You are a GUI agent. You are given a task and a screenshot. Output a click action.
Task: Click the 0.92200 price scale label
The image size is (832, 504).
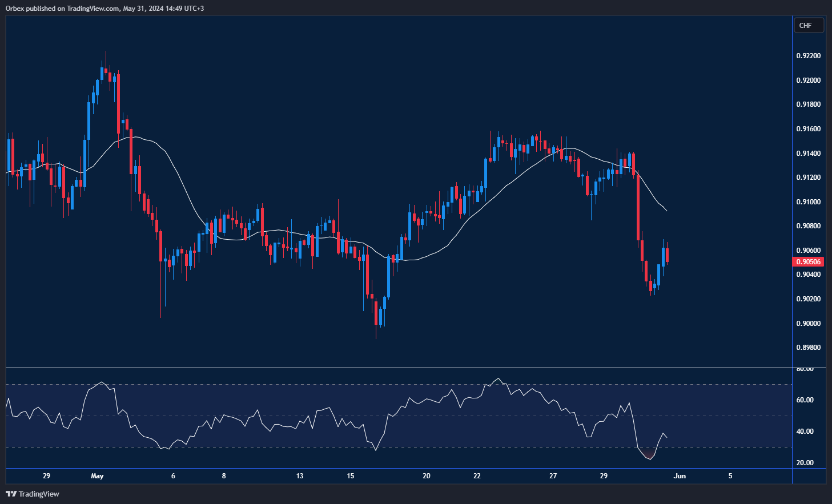pos(808,56)
